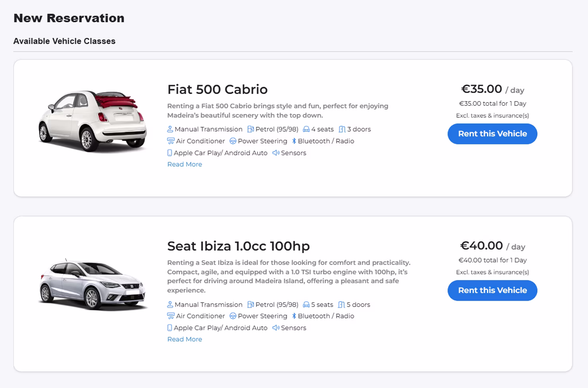Click the 4 seats icon for Fiat 500 Cabrio
This screenshot has width=588, height=388.
[306, 129]
